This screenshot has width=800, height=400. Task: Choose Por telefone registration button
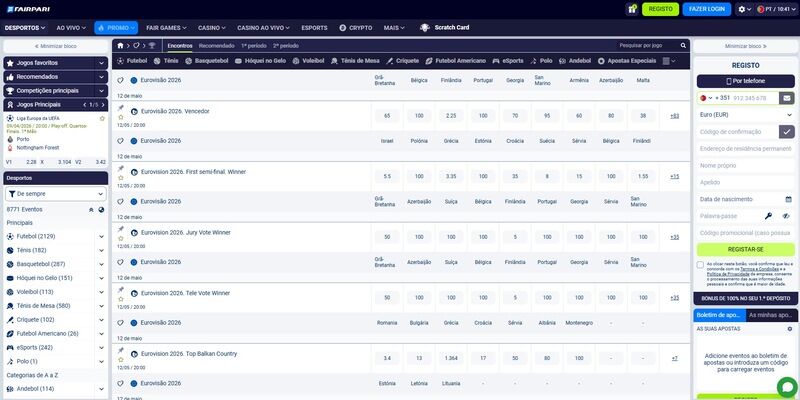point(745,81)
